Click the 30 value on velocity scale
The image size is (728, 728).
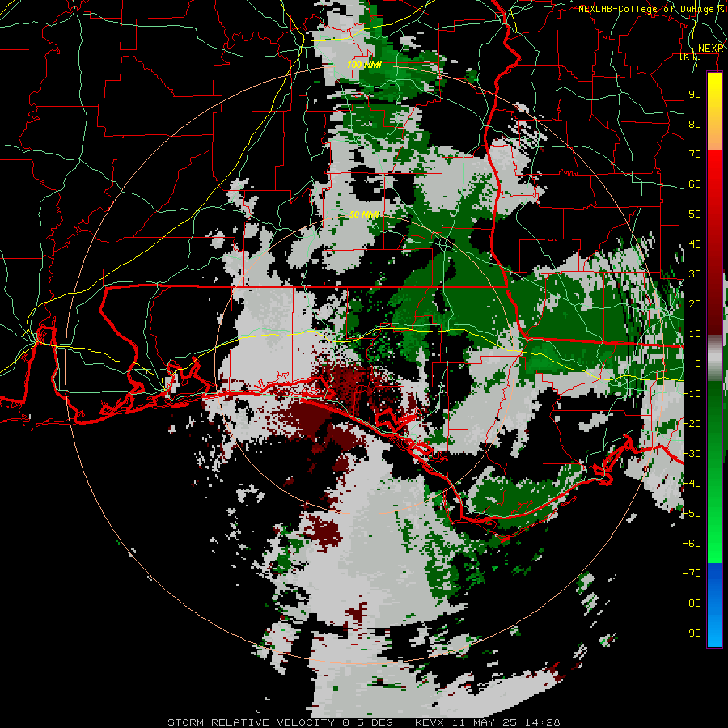click(x=695, y=274)
